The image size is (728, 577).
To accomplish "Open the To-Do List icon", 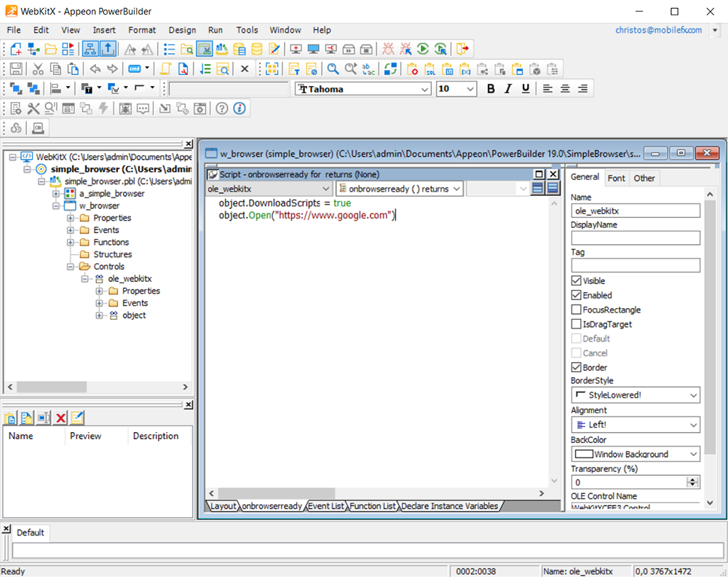I will (170, 49).
